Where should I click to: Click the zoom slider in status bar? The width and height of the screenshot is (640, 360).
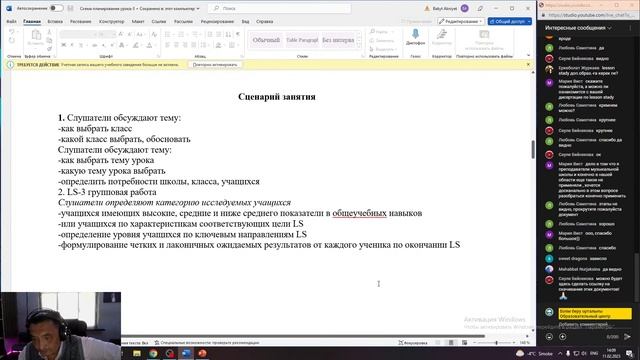pos(496,343)
